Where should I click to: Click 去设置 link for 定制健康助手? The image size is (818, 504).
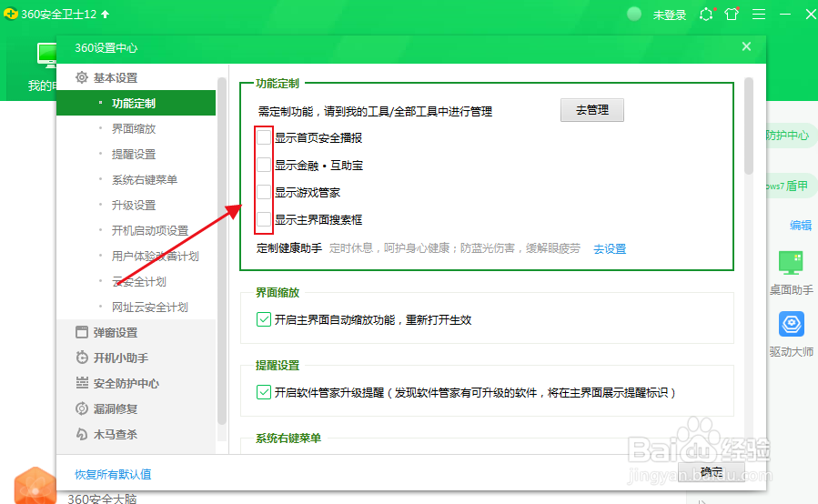click(610, 249)
